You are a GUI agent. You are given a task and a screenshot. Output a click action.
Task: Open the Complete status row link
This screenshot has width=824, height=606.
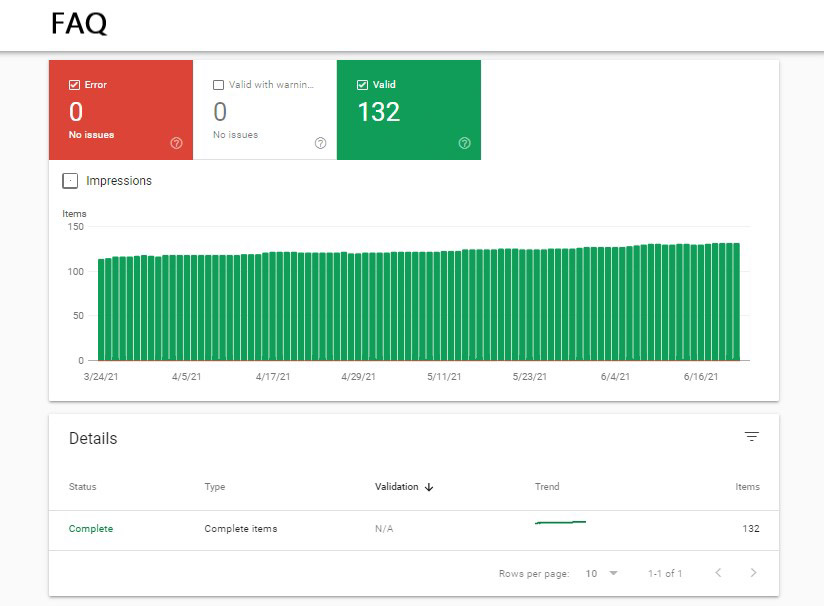pyautogui.click(x=91, y=529)
